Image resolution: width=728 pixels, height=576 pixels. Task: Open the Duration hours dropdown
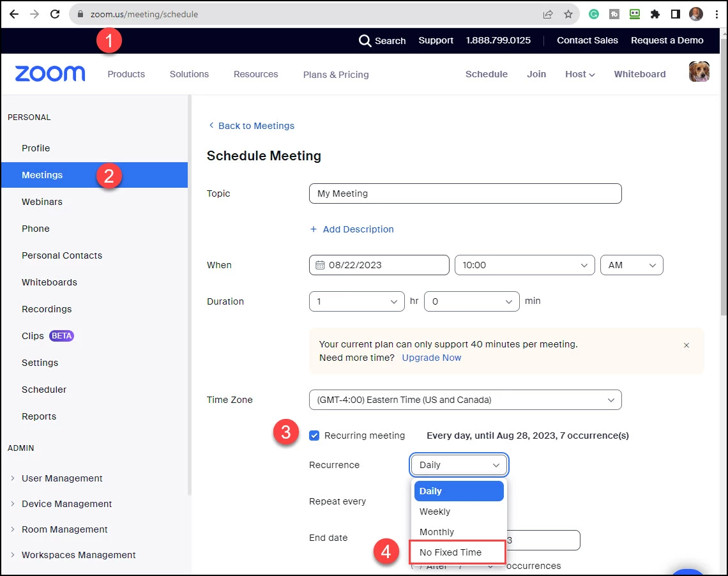point(356,301)
